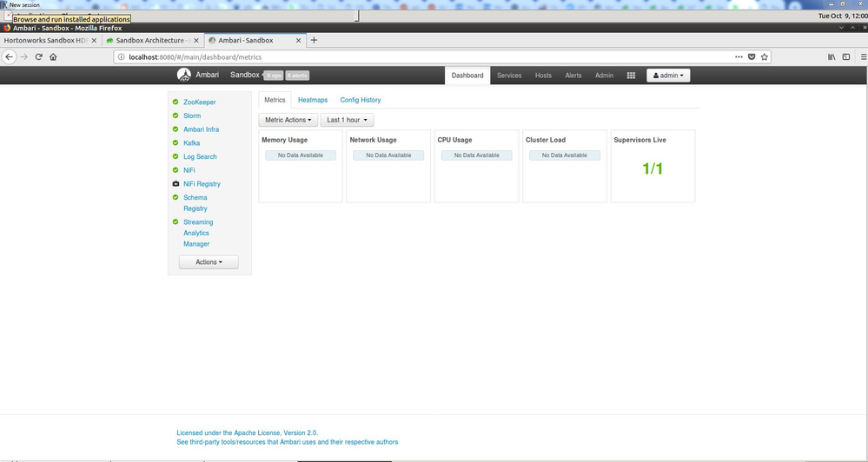
Task: Open the Admin navigation item
Action: [604, 76]
